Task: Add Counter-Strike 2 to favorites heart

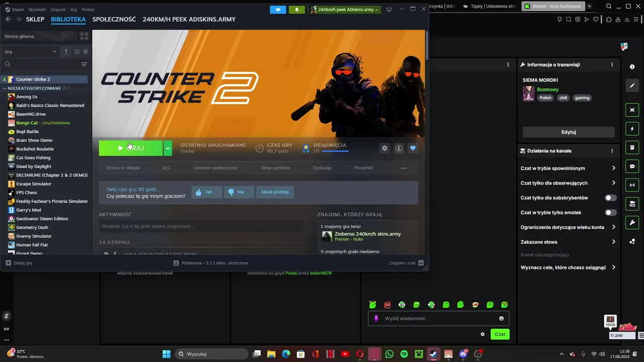Action: click(413, 148)
